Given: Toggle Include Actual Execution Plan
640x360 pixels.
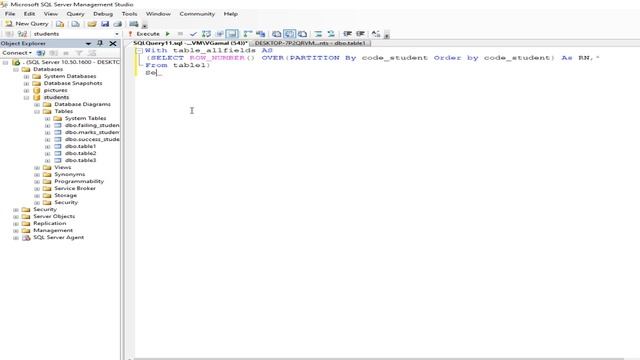Looking at the screenshot, I should pos(247,34).
